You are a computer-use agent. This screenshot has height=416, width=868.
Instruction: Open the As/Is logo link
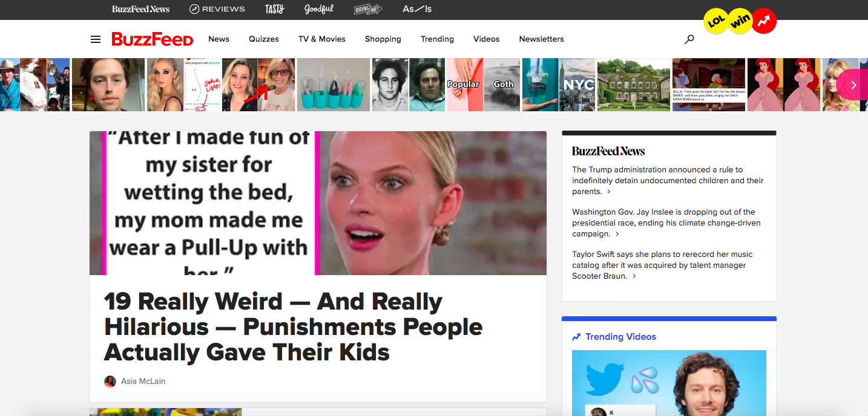(417, 9)
